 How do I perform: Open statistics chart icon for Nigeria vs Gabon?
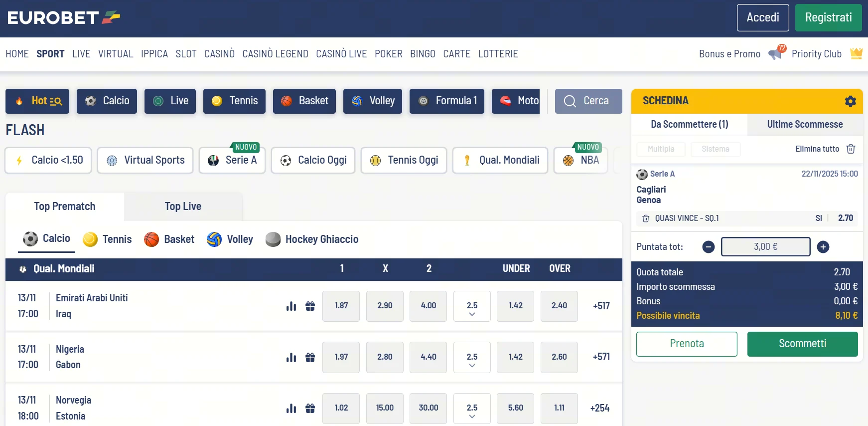[x=291, y=357]
